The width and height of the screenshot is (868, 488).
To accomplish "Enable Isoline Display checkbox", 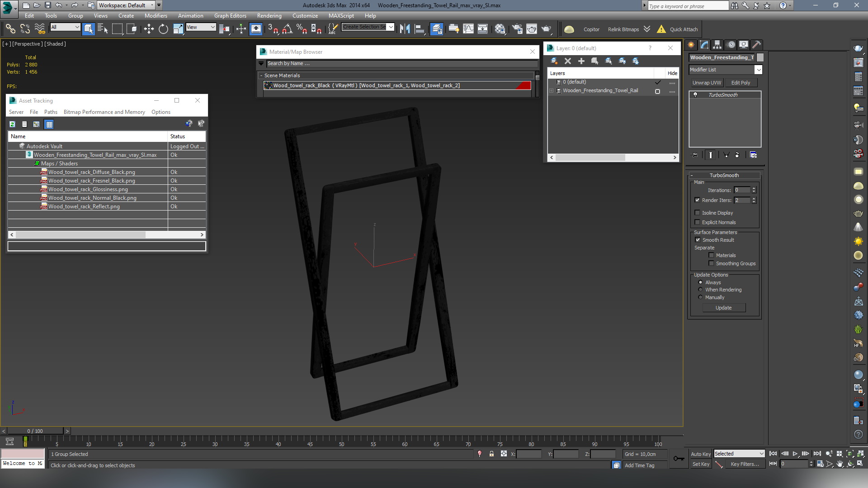I will click(697, 213).
